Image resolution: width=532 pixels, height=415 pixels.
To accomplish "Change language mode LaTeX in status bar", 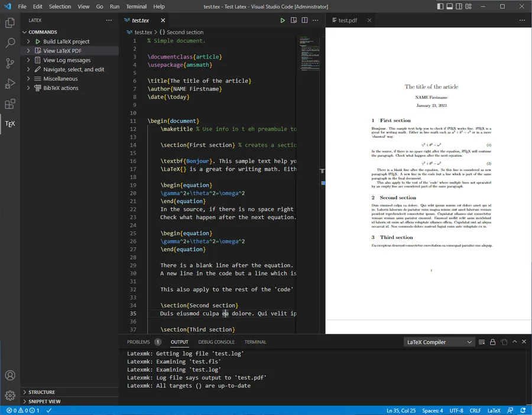I will (494, 411).
